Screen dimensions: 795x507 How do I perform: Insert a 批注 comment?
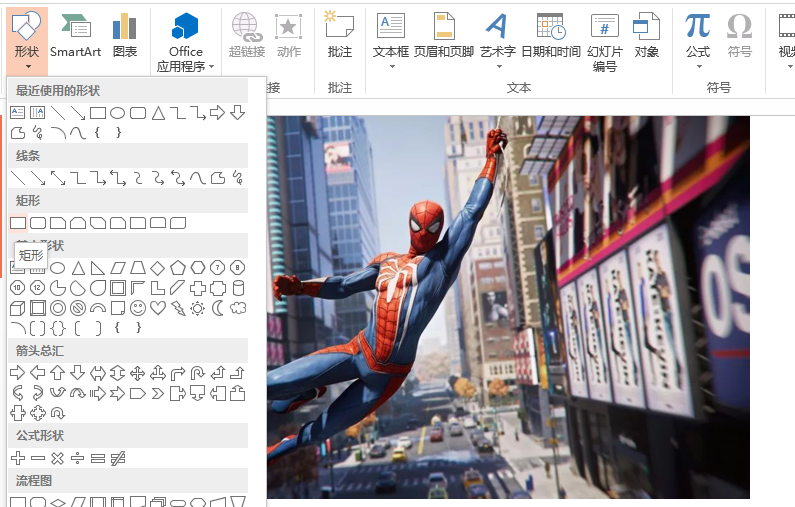[339, 35]
